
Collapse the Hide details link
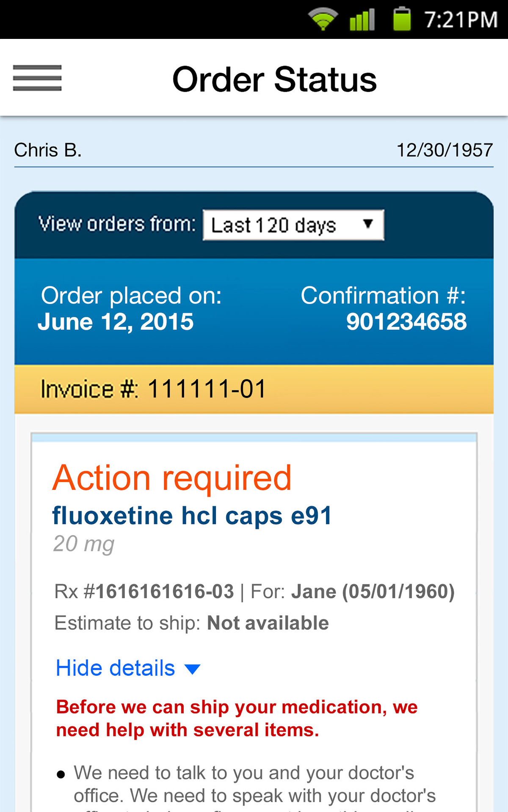tap(116, 668)
